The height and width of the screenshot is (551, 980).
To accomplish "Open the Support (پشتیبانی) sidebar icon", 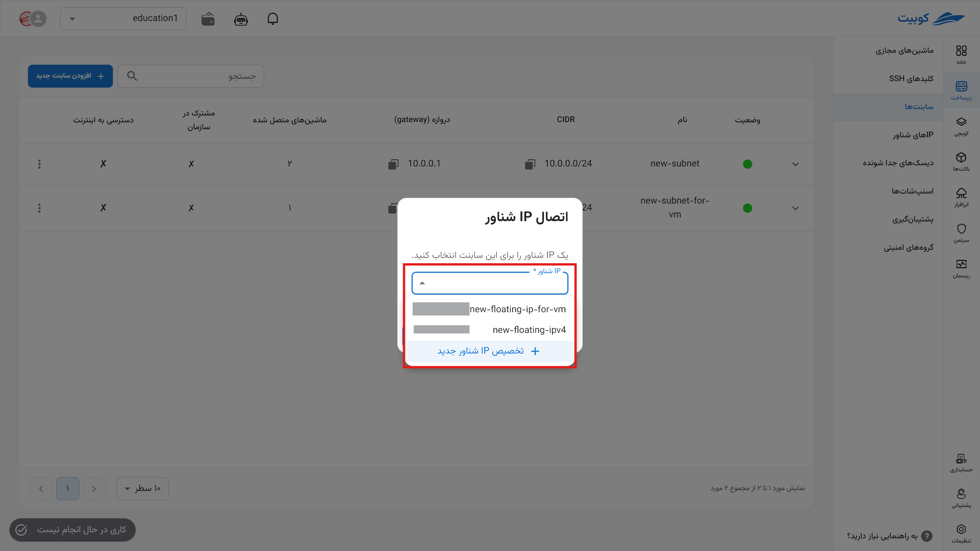I will point(961,498).
